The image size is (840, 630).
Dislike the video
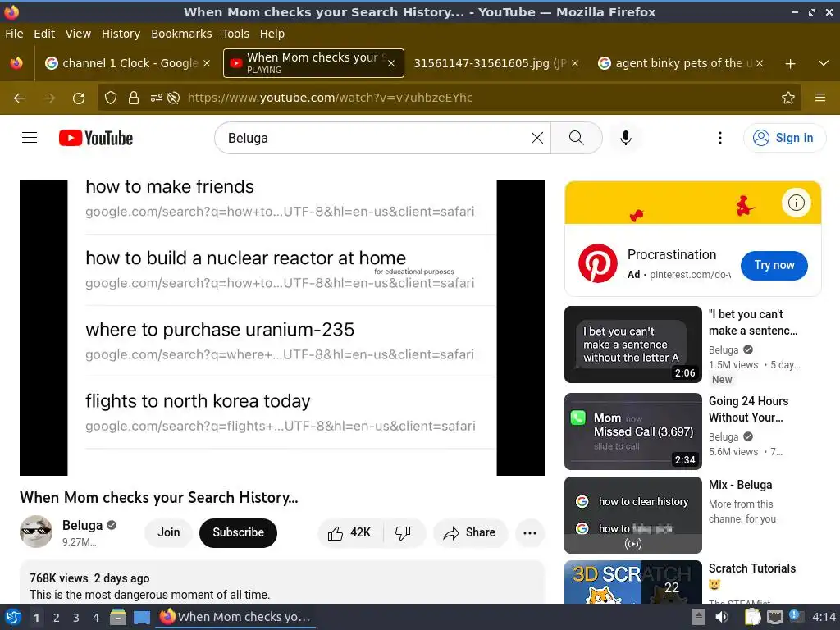[x=404, y=532]
